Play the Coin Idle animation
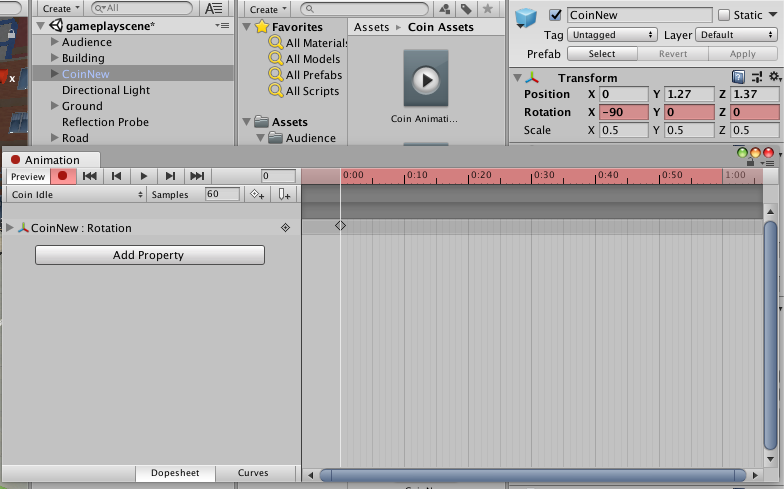The image size is (784, 489). (x=144, y=176)
